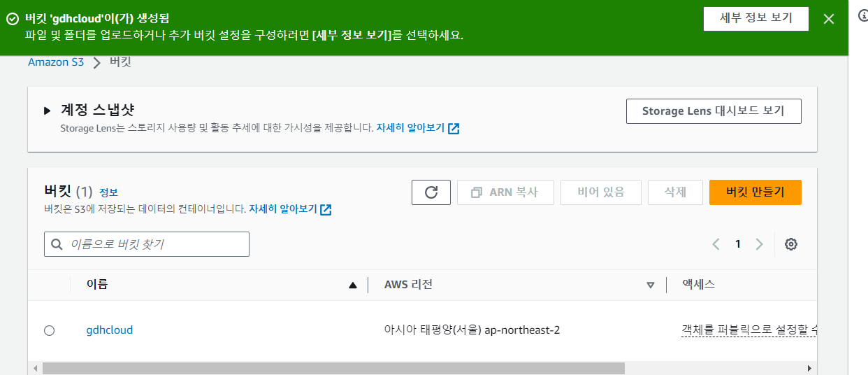Focus the 이름으로 버킷 찾기 search field
The image size is (868, 375).
click(147, 244)
